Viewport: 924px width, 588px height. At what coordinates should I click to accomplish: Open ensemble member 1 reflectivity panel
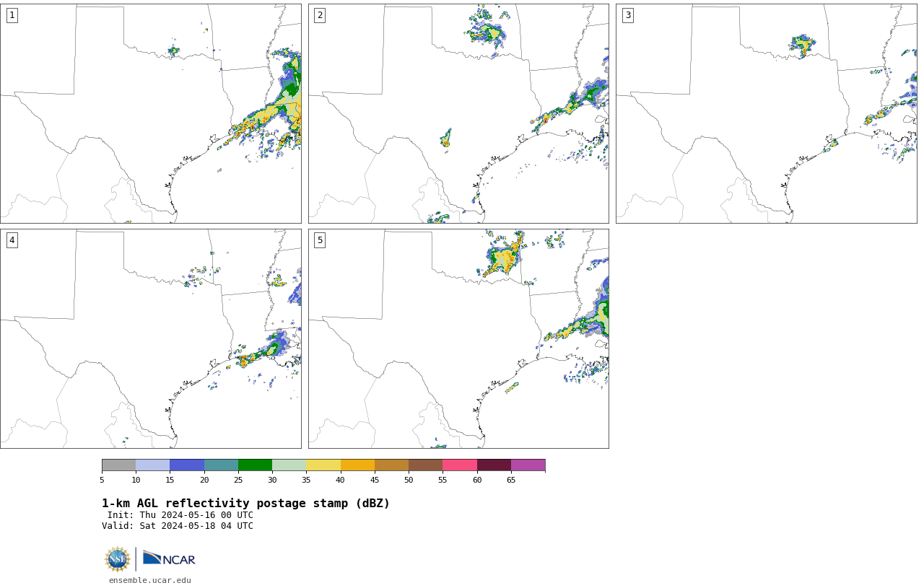[151, 113]
